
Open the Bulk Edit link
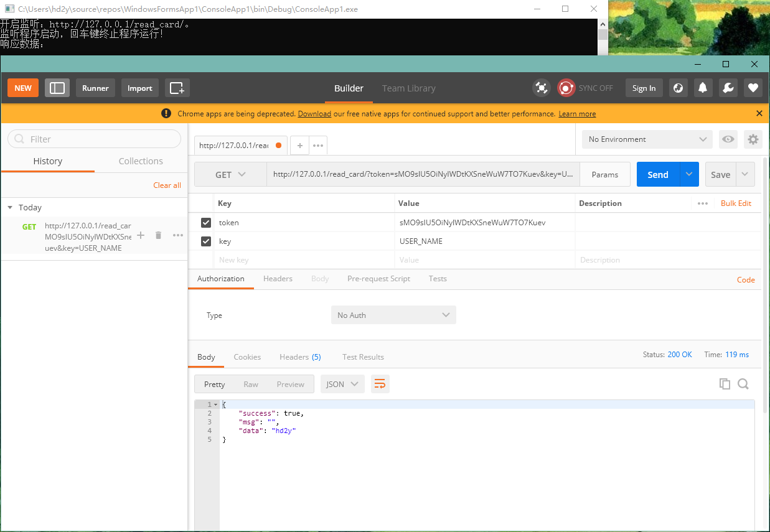tap(736, 203)
